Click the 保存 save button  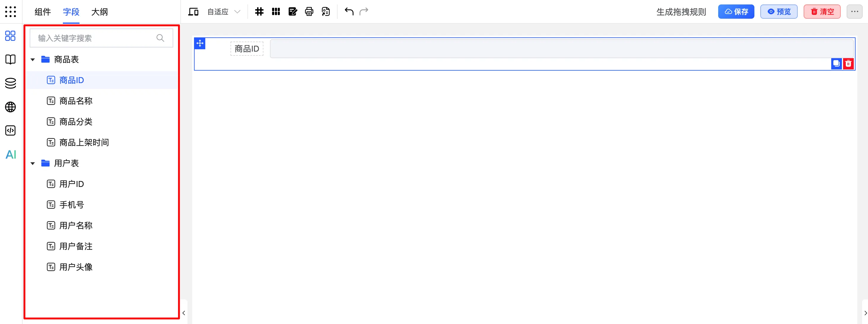point(736,12)
